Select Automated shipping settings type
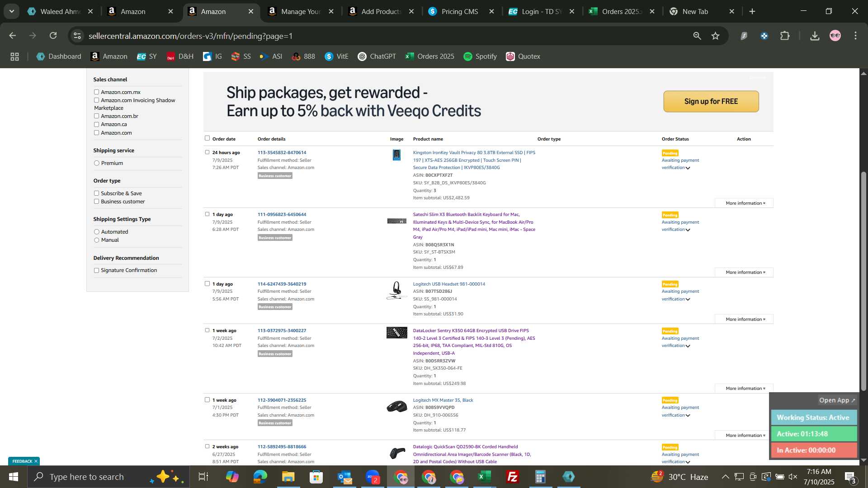Image resolution: width=868 pixels, height=488 pixels. [x=96, y=232]
